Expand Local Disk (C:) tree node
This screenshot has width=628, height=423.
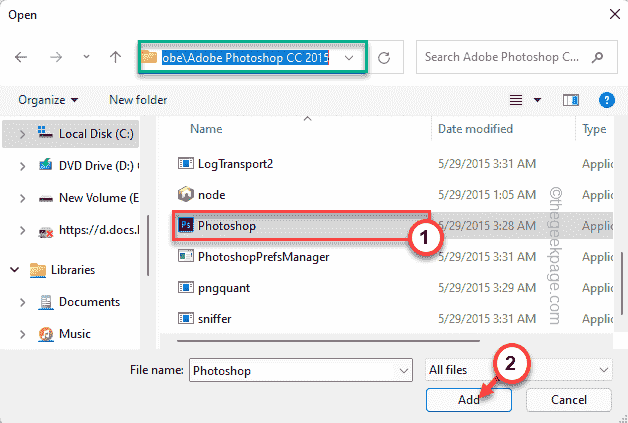22,134
